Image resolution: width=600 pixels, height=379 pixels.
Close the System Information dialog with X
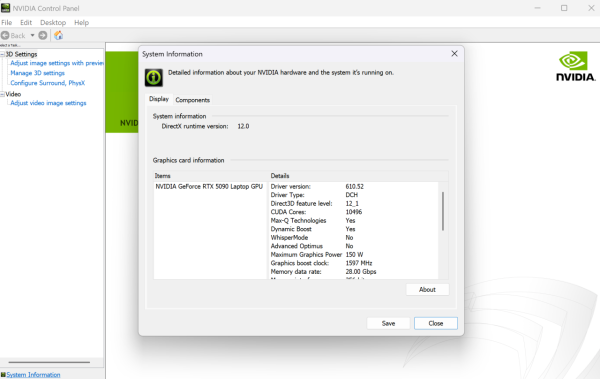(454, 54)
